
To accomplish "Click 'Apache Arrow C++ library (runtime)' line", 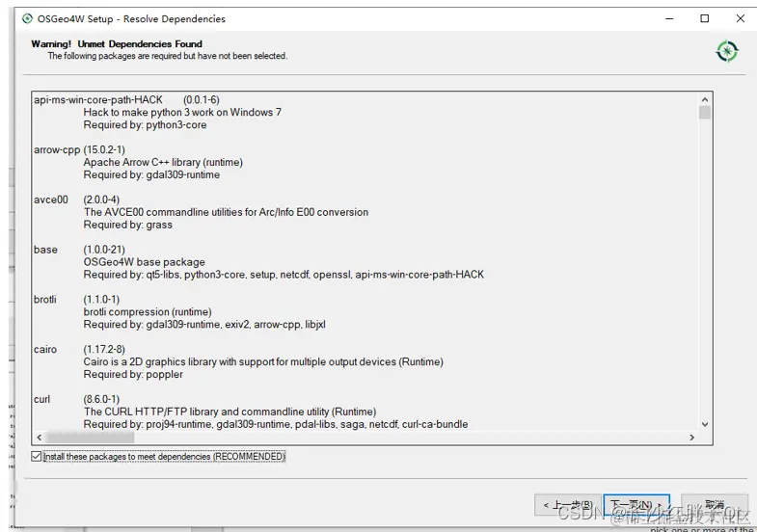I will pos(163,163).
